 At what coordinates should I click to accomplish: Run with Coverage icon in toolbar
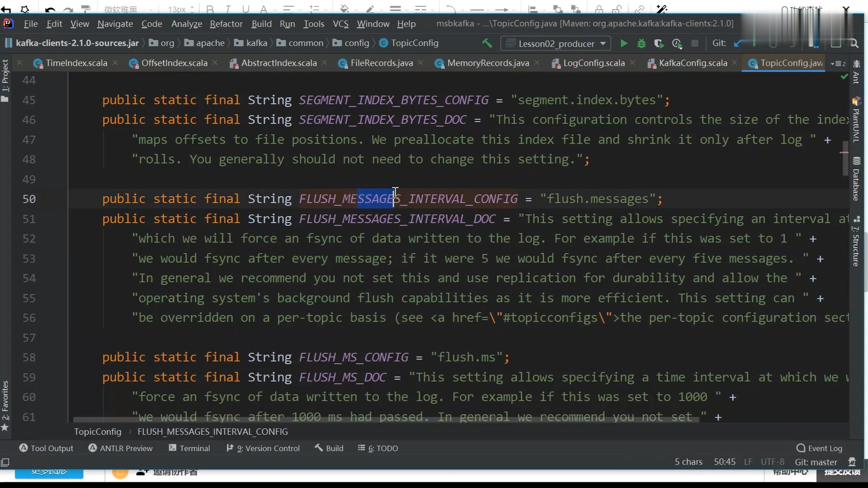point(658,43)
